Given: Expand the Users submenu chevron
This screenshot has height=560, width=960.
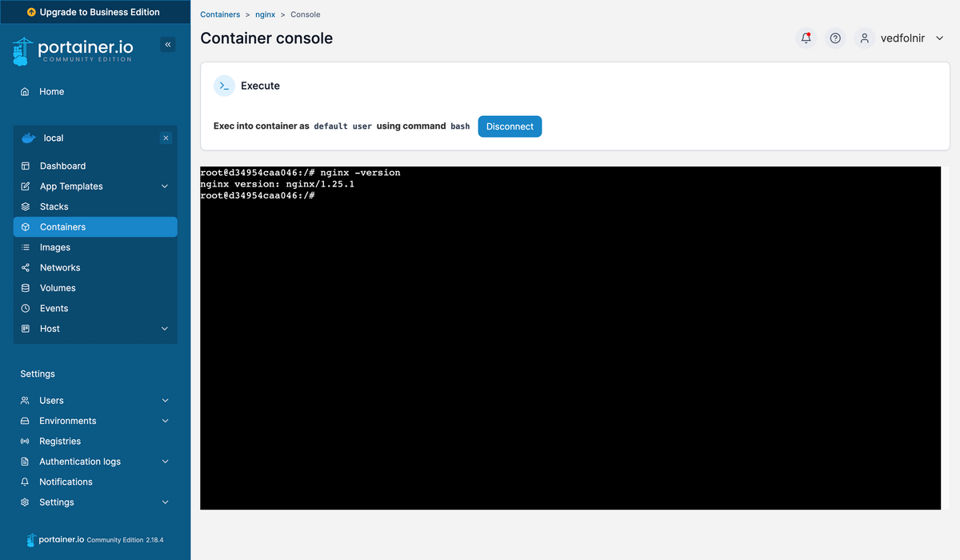Looking at the screenshot, I should pyautogui.click(x=166, y=401).
